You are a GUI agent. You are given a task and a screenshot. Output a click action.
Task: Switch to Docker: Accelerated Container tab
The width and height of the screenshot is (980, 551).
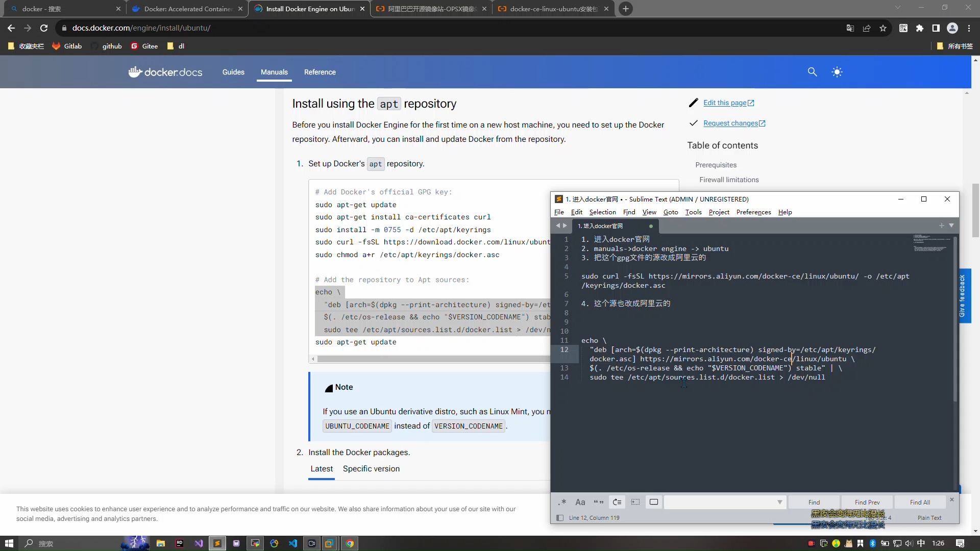click(x=187, y=9)
